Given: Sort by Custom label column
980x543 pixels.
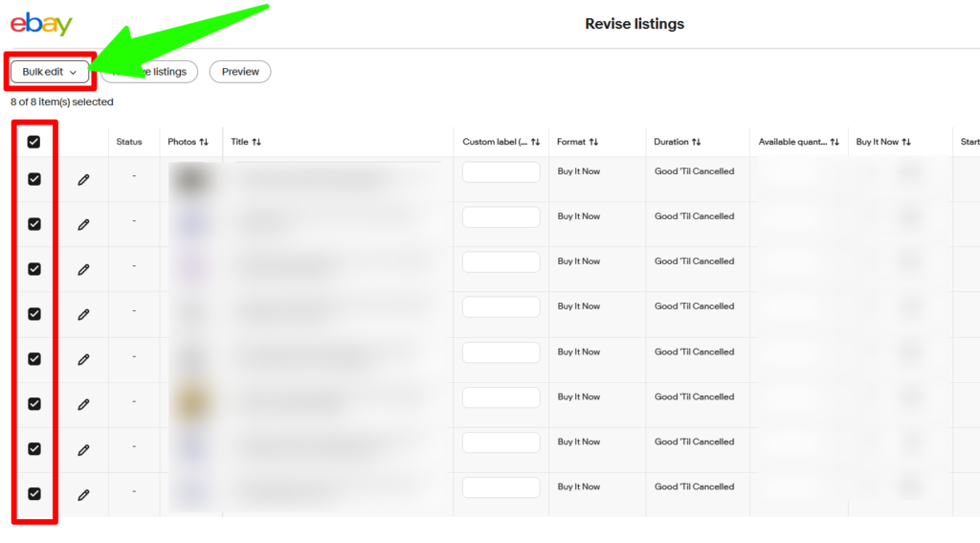Looking at the screenshot, I should point(535,142).
